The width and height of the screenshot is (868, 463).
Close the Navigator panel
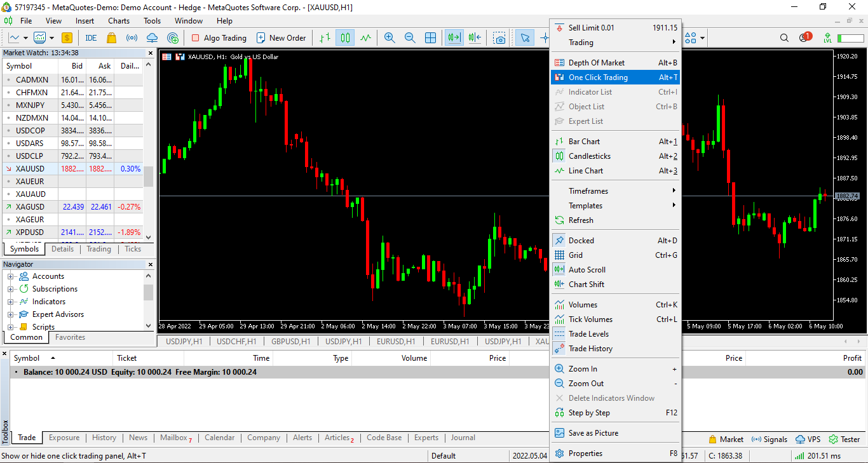(x=151, y=264)
